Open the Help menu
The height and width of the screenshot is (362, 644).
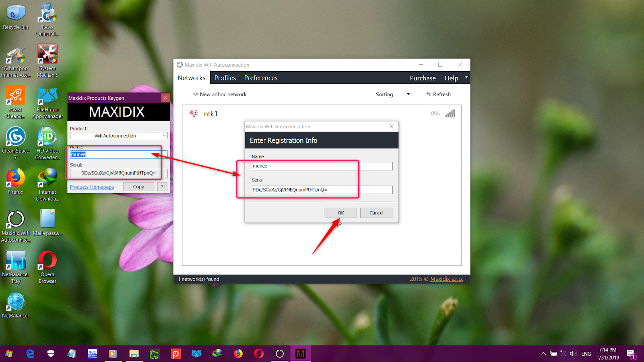tap(451, 78)
